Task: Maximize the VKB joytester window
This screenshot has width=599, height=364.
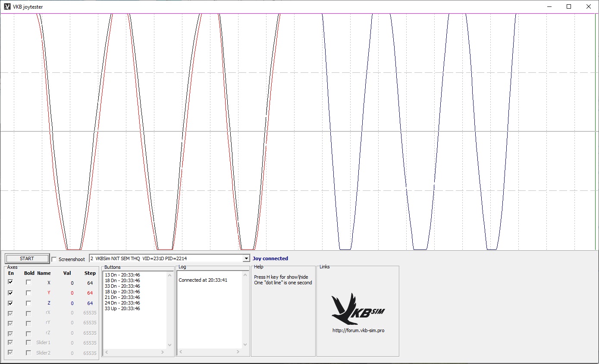Action: tap(569, 6)
